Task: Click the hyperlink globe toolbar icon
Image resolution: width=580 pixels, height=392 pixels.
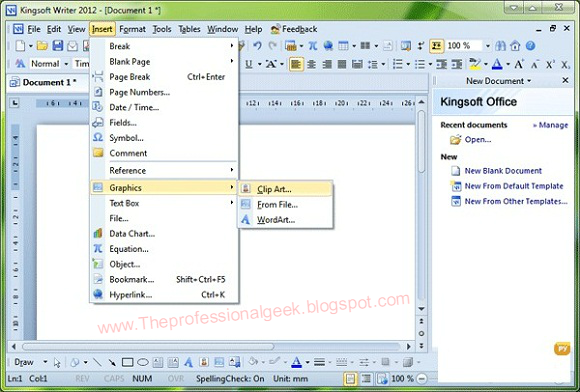Action: click(x=328, y=46)
